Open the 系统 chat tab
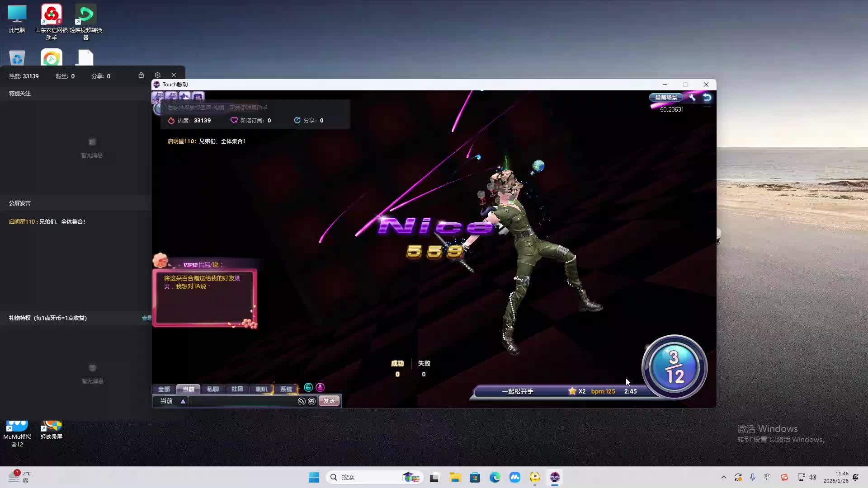The width and height of the screenshot is (868, 488). tap(286, 389)
